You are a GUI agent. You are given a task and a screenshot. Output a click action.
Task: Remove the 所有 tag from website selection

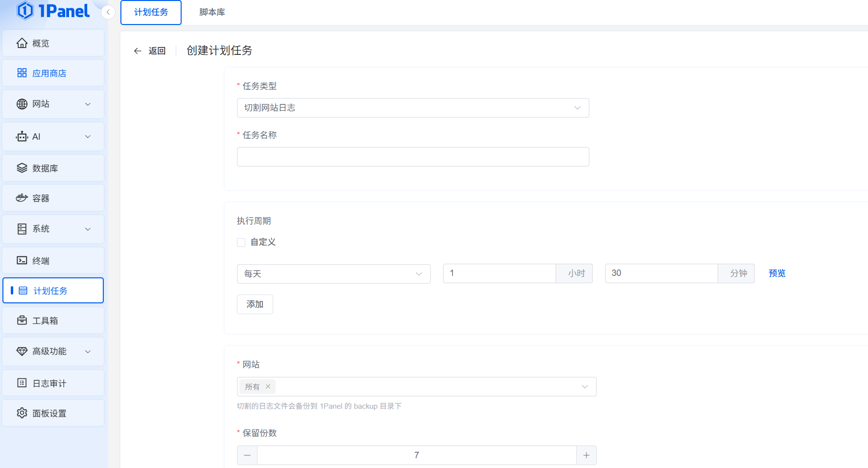268,387
